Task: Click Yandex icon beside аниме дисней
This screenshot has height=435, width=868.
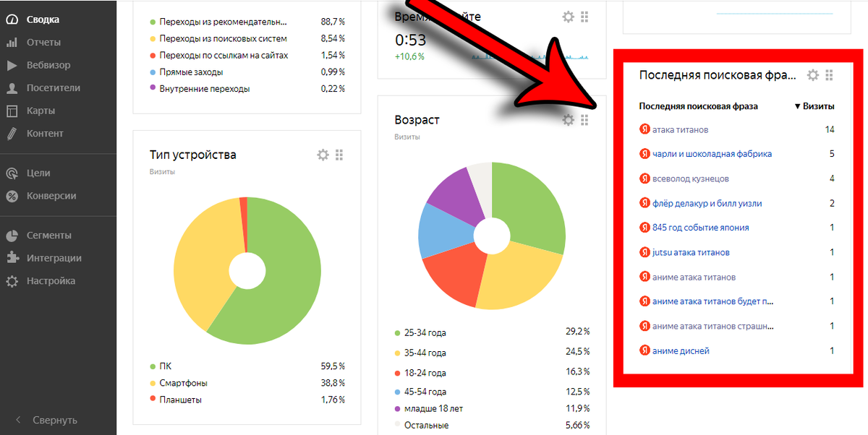Action: tap(644, 350)
